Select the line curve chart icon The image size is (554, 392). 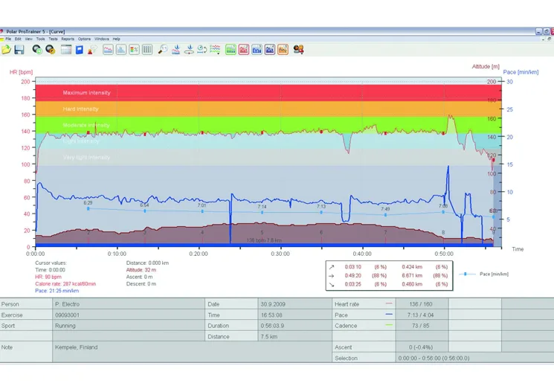108,50
